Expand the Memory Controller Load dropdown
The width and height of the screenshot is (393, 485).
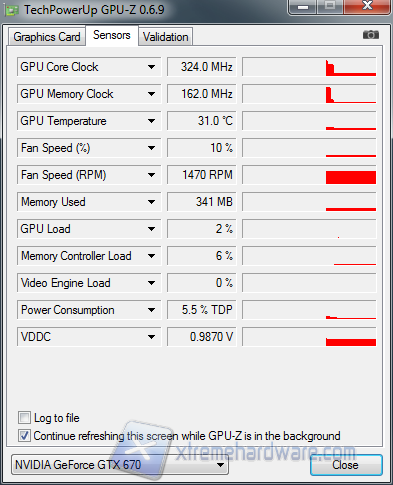(x=151, y=256)
